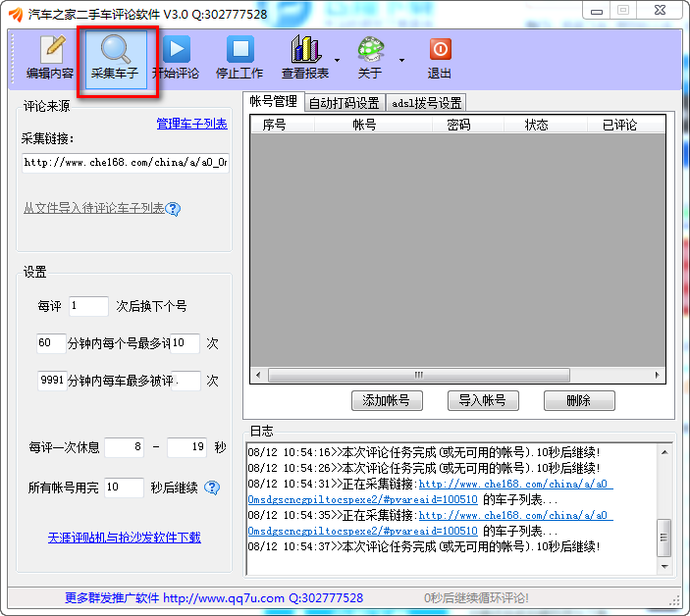This screenshot has height=616, width=690.
Task: Click log line at 10:54:16
Action: pos(424,452)
